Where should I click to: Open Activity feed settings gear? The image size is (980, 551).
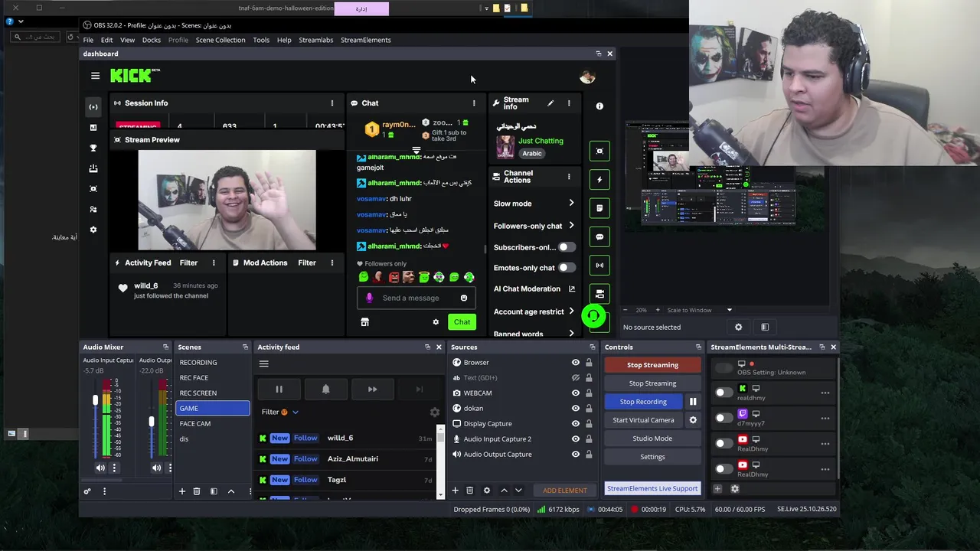[435, 412]
